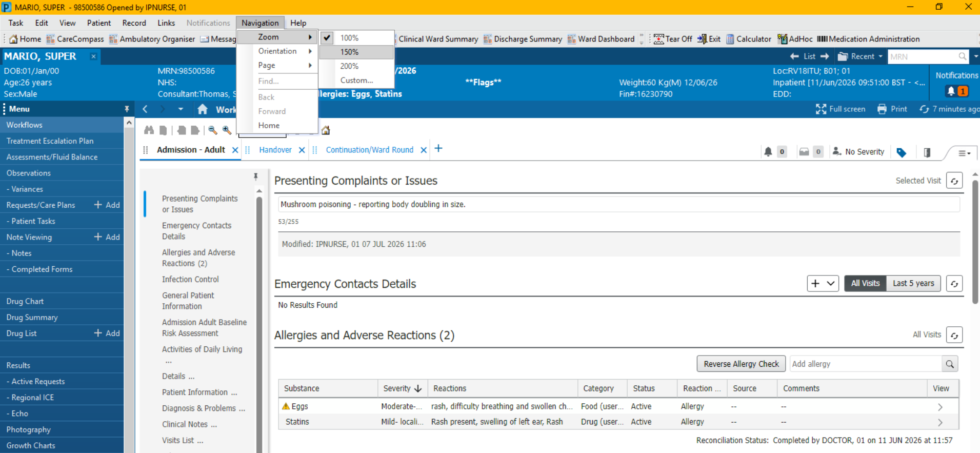Click the Reverse Allergy Check button

click(x=741, y=364)
